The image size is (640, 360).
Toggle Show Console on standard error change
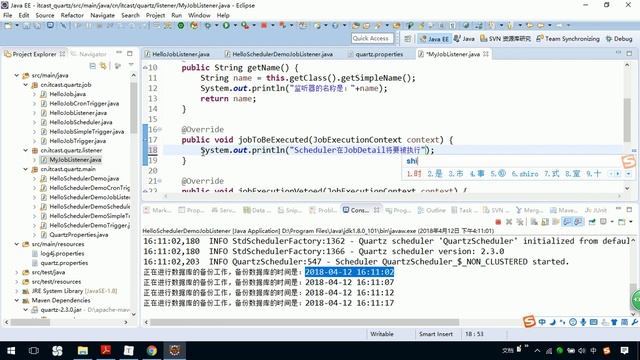tap(578, 222)
